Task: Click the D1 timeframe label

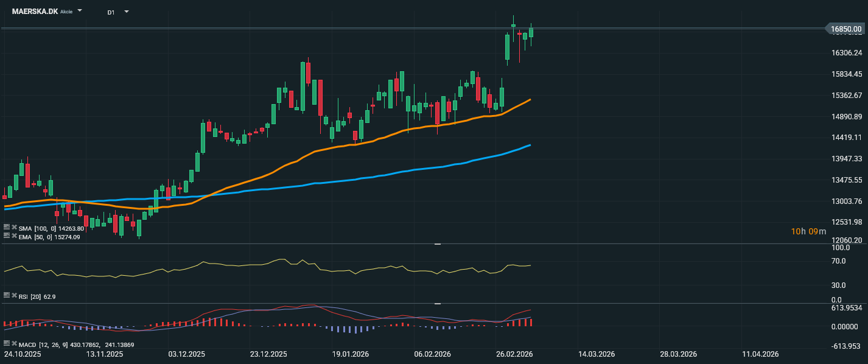Action: pyautogui.click(x=111, y=12)
